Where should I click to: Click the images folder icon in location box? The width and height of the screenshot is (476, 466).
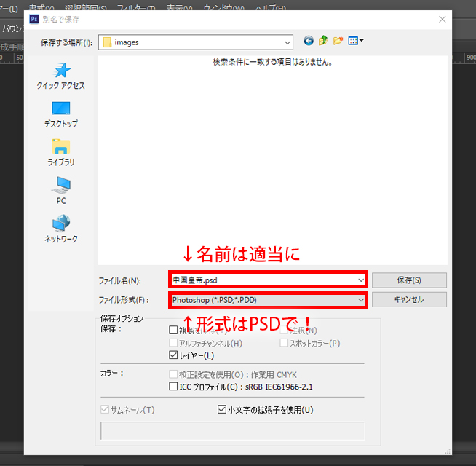tap(107, 42)
